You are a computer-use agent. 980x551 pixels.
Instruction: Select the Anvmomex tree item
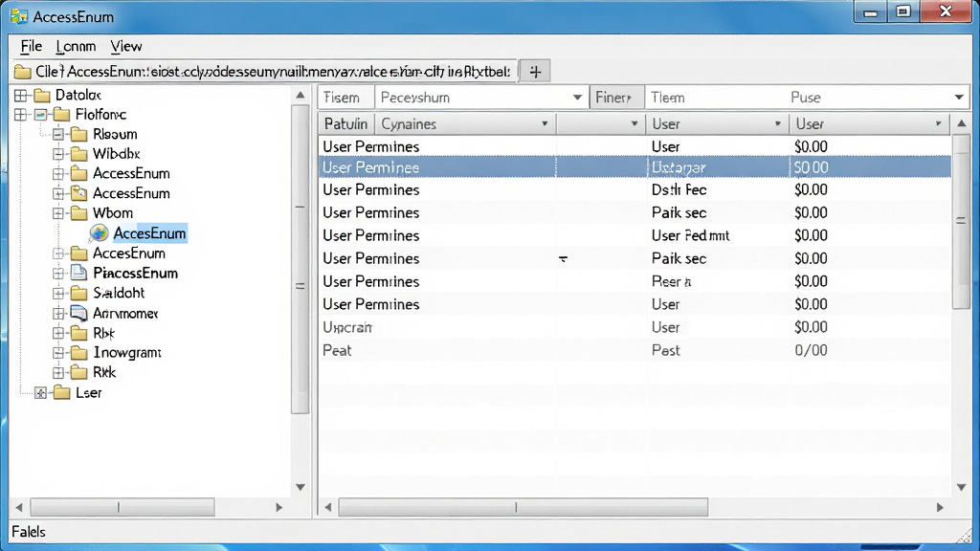[125, 313]
